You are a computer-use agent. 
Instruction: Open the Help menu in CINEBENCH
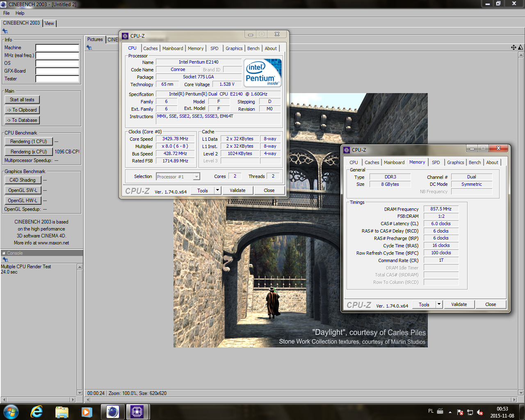point(20,13)
